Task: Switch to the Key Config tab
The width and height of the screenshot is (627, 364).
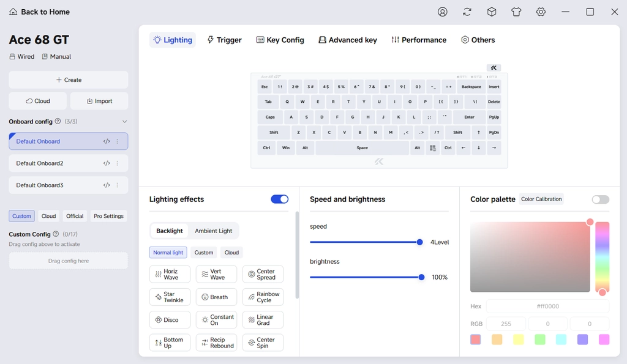Action: click(x=280, y=40)
